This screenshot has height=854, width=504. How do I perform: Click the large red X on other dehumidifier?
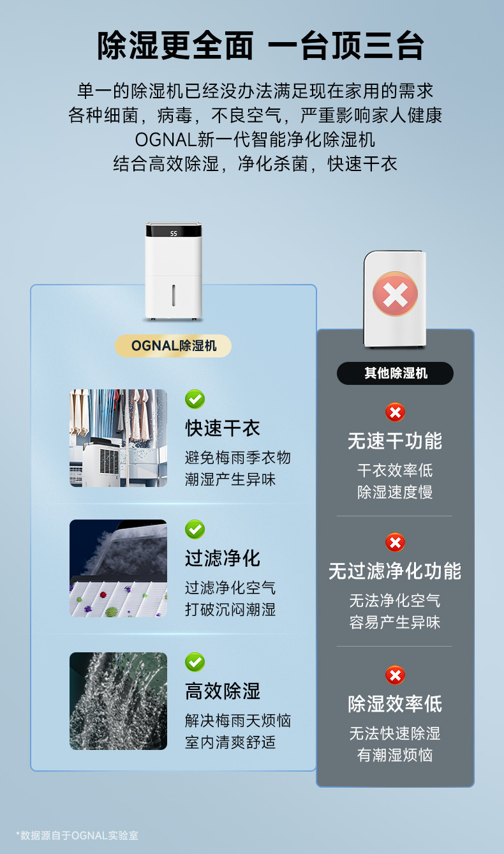[395, 294]
